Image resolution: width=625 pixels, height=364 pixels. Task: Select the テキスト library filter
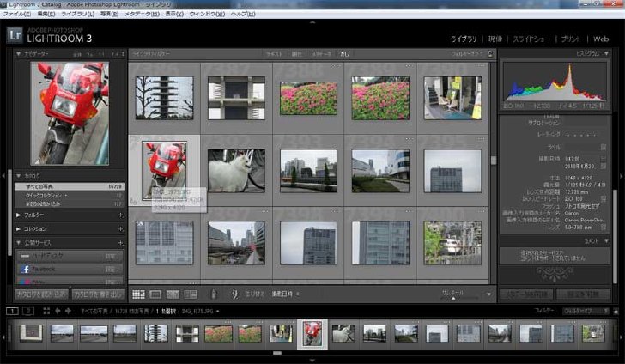273,54
